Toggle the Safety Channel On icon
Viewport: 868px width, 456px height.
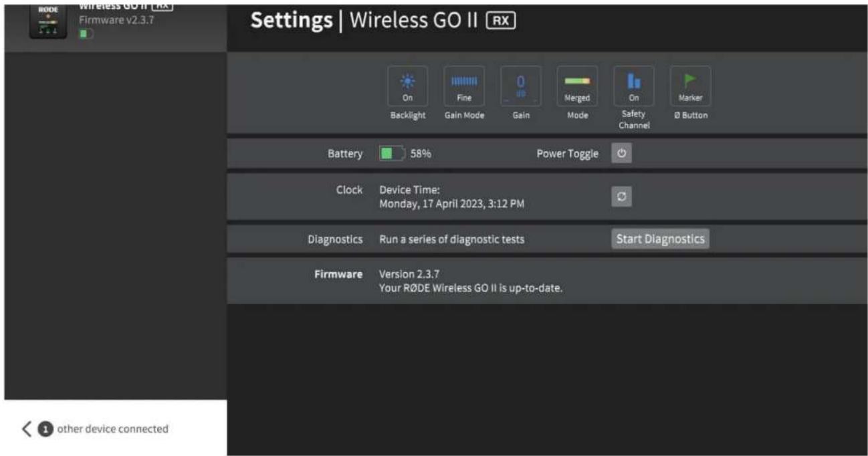coord(634,86)
